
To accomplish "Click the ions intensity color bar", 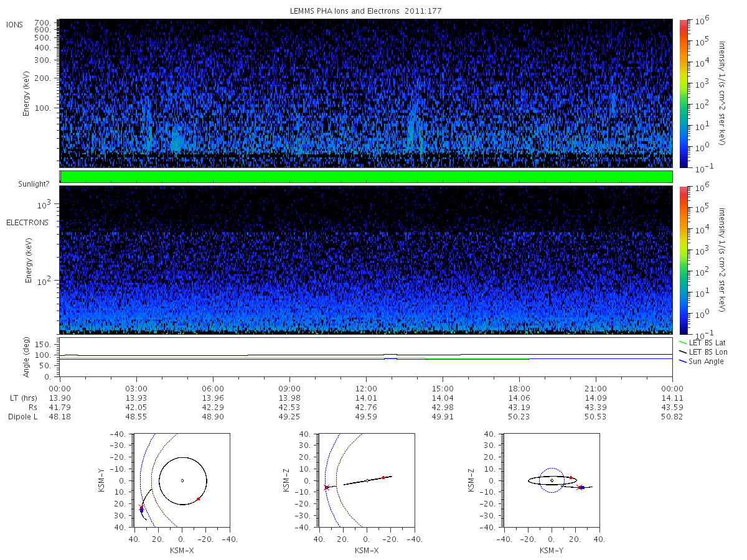I will pos(683,93).
